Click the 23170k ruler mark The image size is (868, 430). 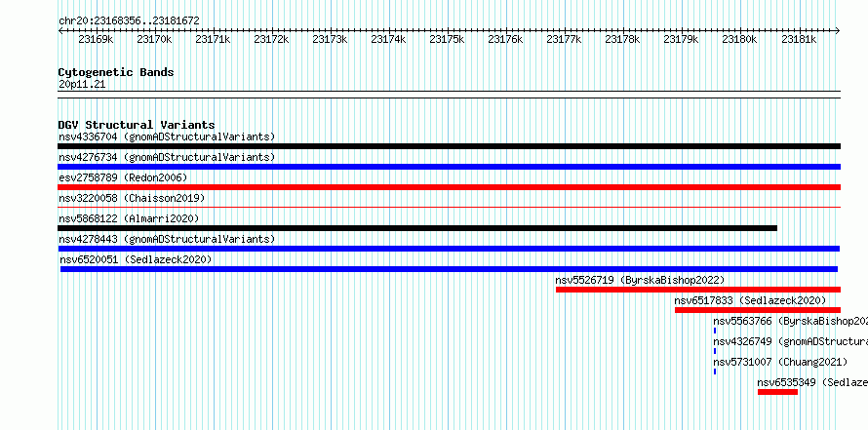[154, 39]
